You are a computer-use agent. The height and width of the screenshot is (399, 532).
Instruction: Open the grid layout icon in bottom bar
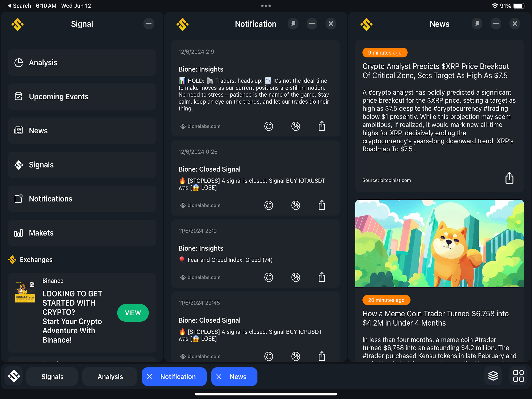(518, 376)
